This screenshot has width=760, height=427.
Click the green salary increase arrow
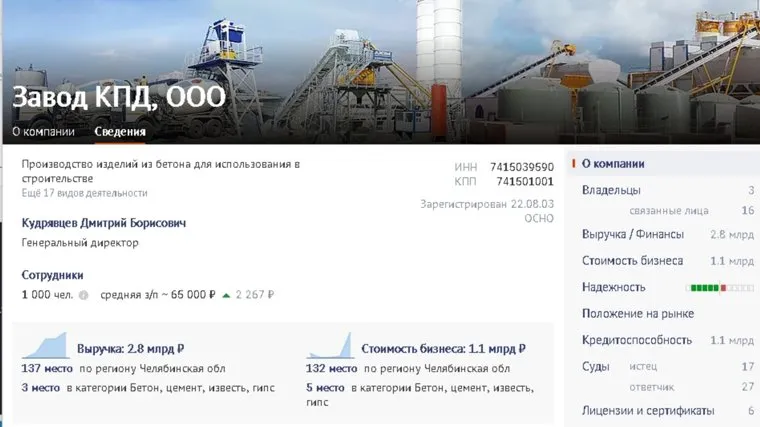tap(226, 295)
